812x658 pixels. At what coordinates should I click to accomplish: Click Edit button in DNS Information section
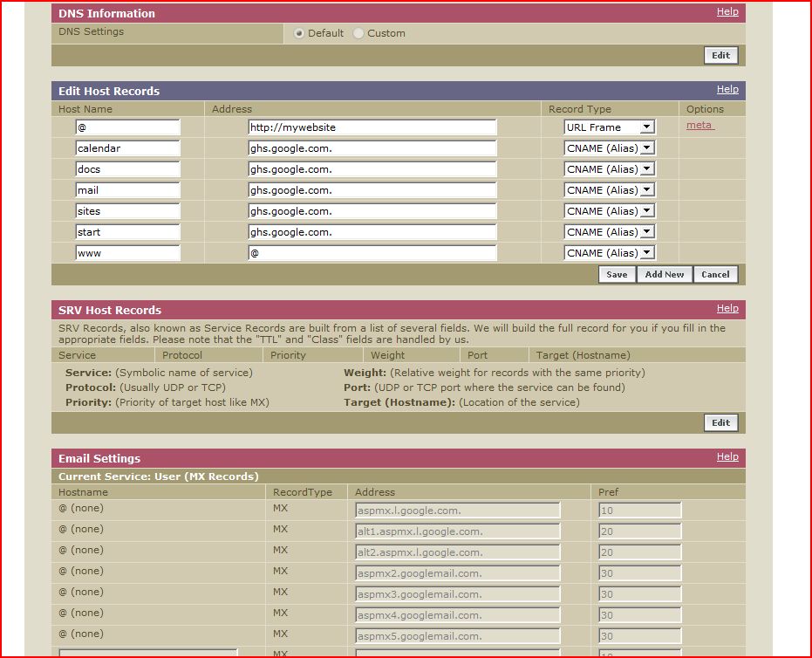[x=720, y=56]
